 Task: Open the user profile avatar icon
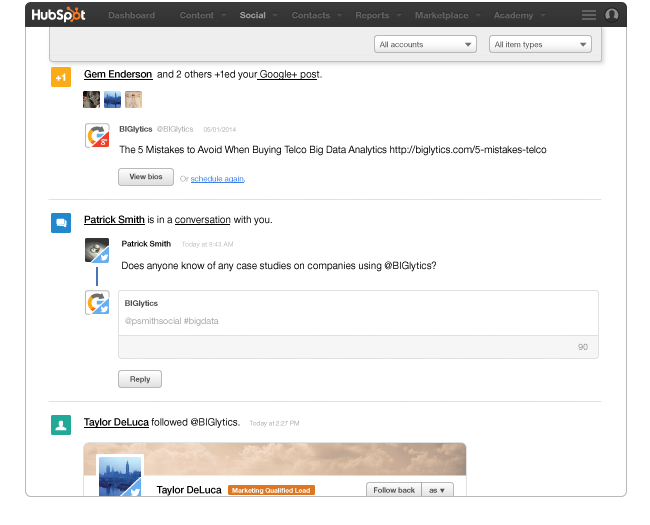pyautogui.click(x=611, y=15)
